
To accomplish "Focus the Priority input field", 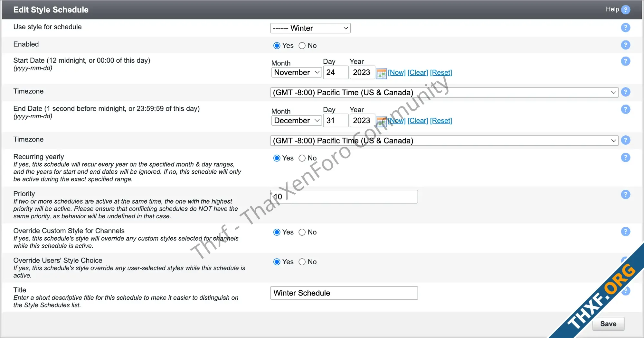I will click(x=344, y=196).
